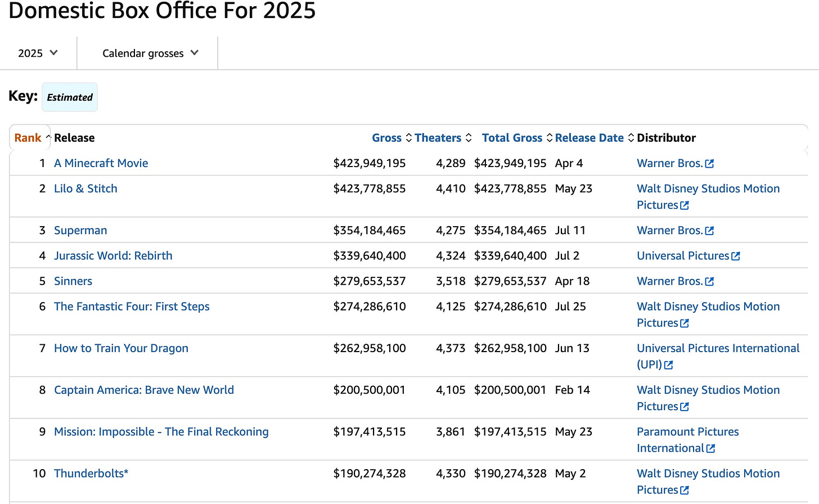The image size is (819, 504).
Task: Open Lilo & Stitch link
Action: [x=85, y=188]
